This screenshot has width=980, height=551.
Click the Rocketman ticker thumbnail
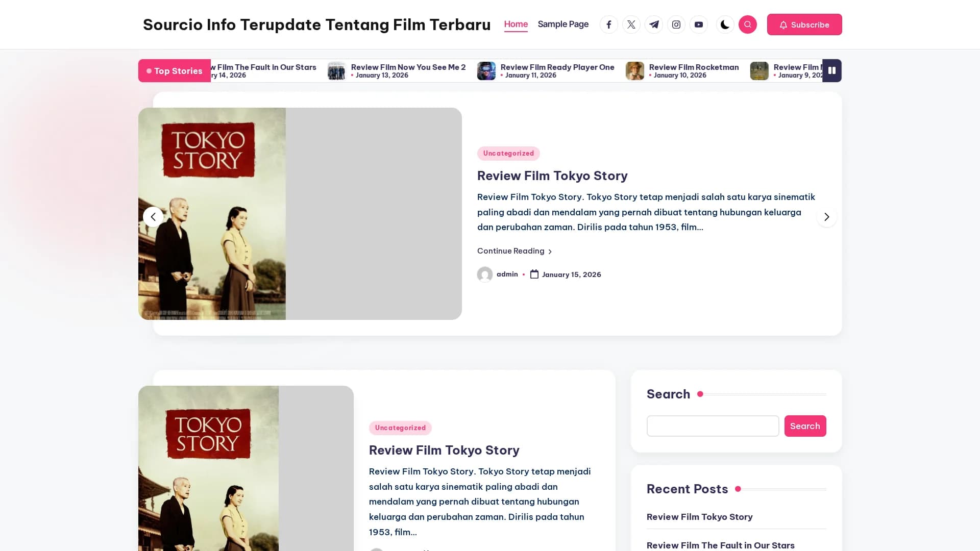635,71
